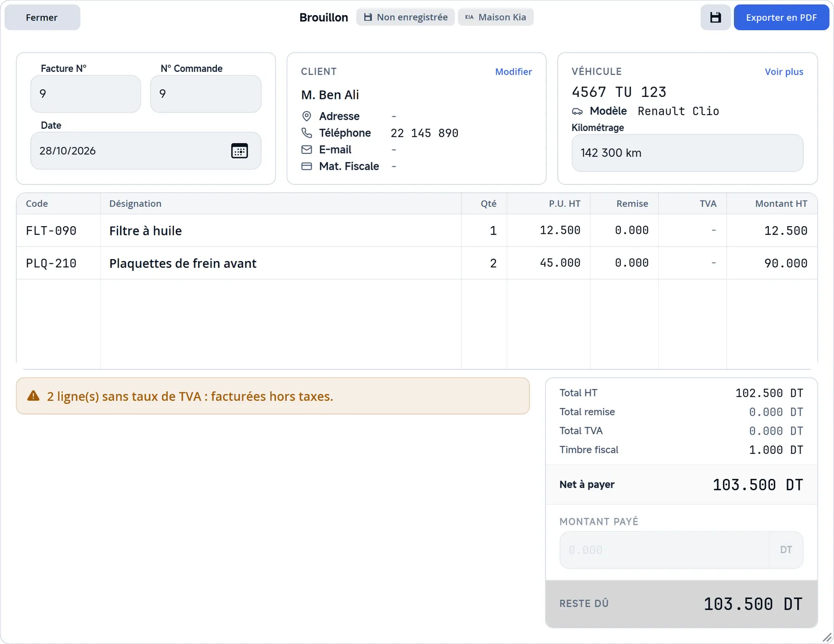The width and height of the screenshot is (834, 644).
Task: Click the location pin icon beside Adresse
Action: tap(306, 116)
